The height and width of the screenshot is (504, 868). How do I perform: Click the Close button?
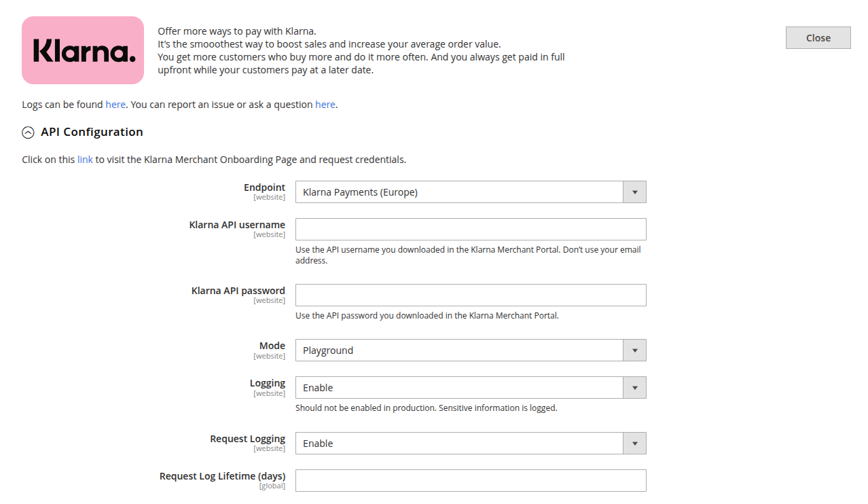tap(818, 38)
